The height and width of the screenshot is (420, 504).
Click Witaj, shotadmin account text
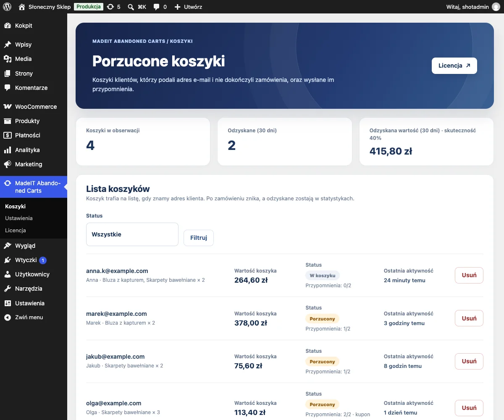tap(468, 7)
